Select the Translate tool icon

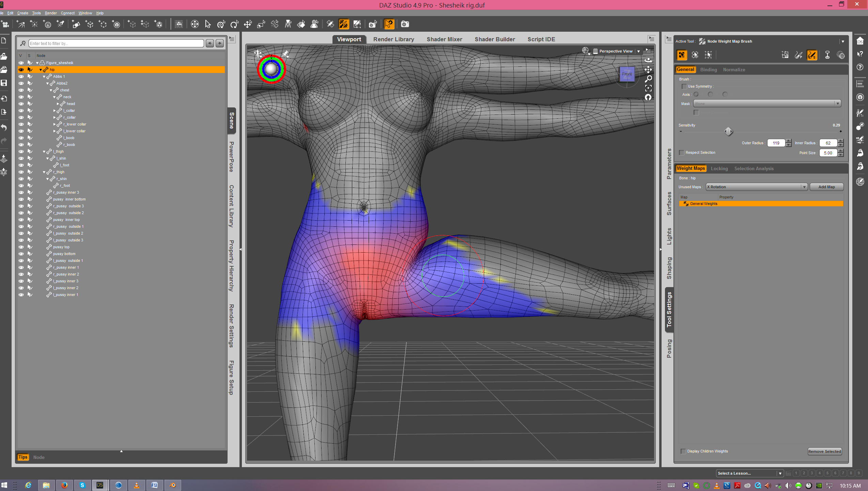(x=248, y=24)
